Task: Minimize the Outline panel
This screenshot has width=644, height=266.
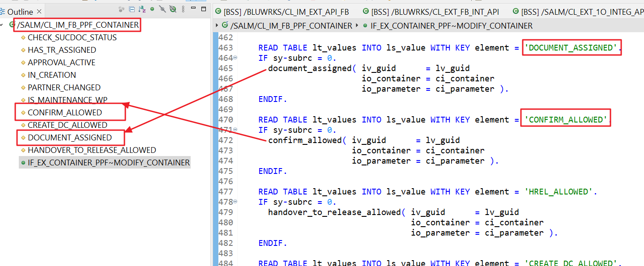Action: 193,8
